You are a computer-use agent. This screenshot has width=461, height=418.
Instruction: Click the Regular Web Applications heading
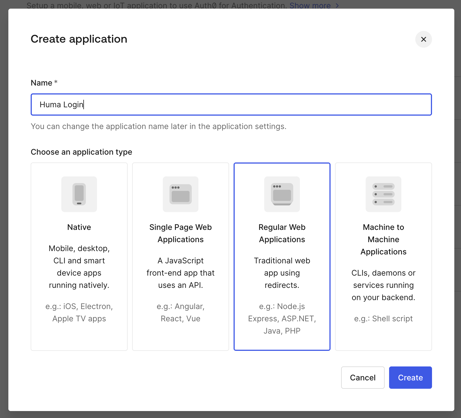tap(282, 233)
